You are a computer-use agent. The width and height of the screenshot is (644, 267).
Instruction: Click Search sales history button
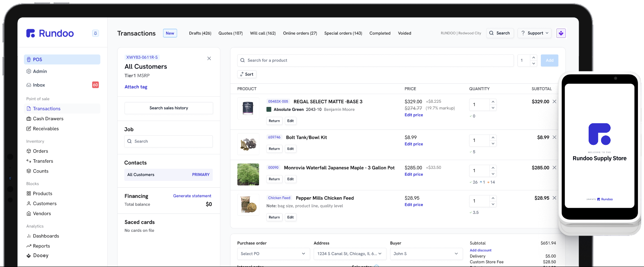point(169,108)
